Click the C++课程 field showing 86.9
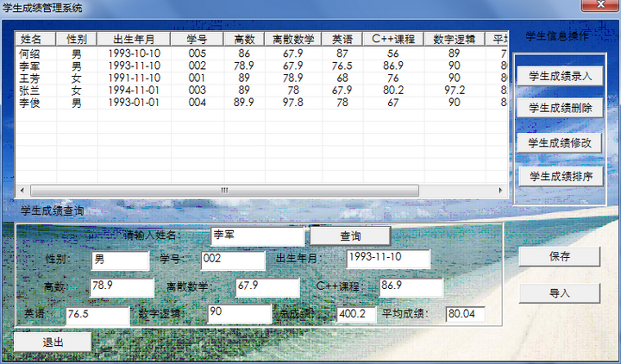The image size is (621, 364). click(x=411, y=287)
